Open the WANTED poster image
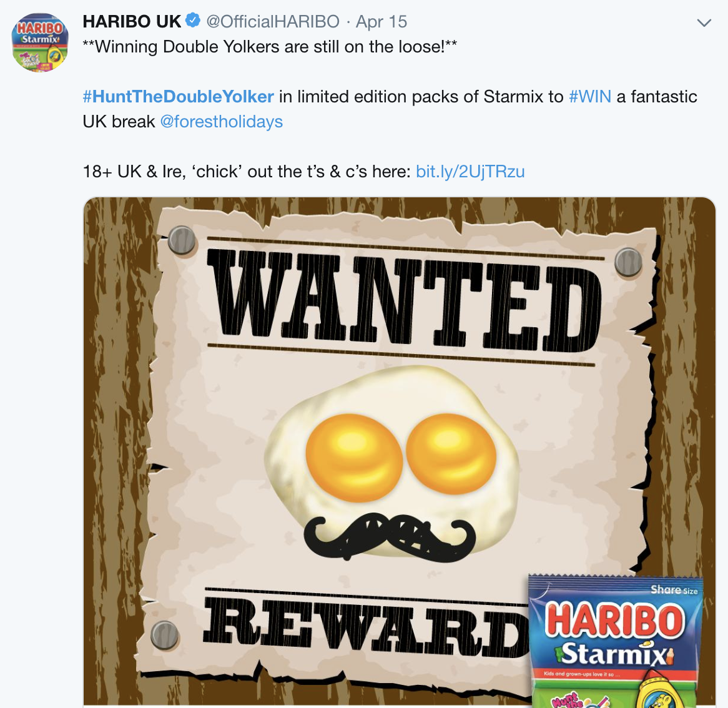728x708 pixels. [x=400, y=452]
